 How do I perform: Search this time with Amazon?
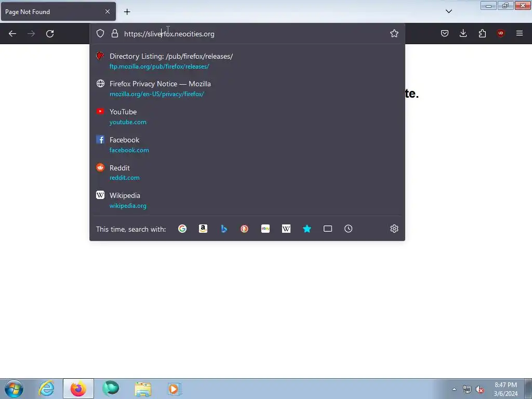(x=203, y=229)
